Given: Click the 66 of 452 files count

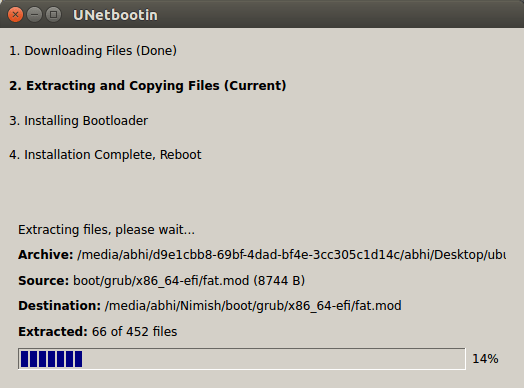Looking at the screenshot, I should tap(134, 332).
